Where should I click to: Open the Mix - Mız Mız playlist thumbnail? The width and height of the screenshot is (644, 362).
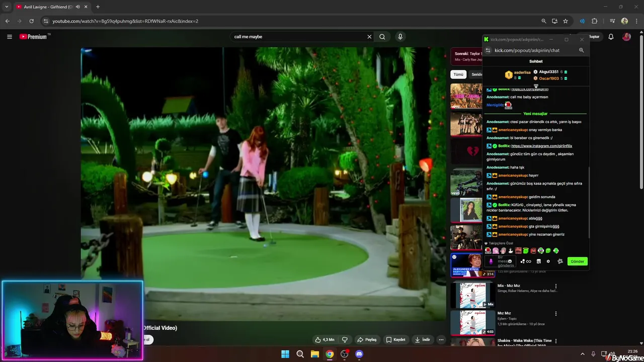[472, 295]
